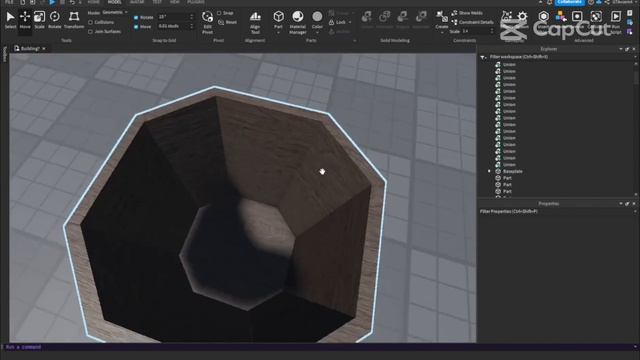Choose the Scale tool
The image size is (640, 360).
pyautogui.click(x=39, y=20)
